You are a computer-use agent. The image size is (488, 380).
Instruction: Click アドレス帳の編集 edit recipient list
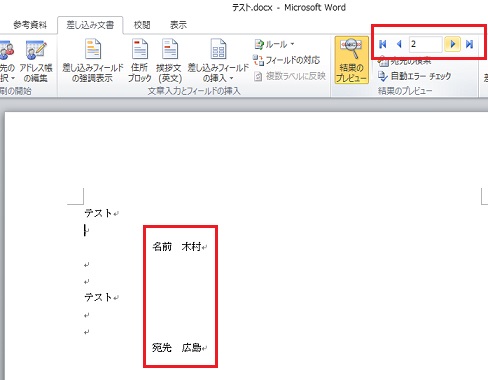coord(36,61)
